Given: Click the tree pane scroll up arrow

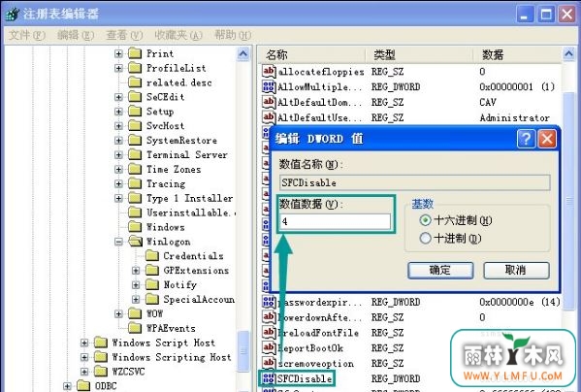Looking at the screenshot, I should (x=243, y=54).
